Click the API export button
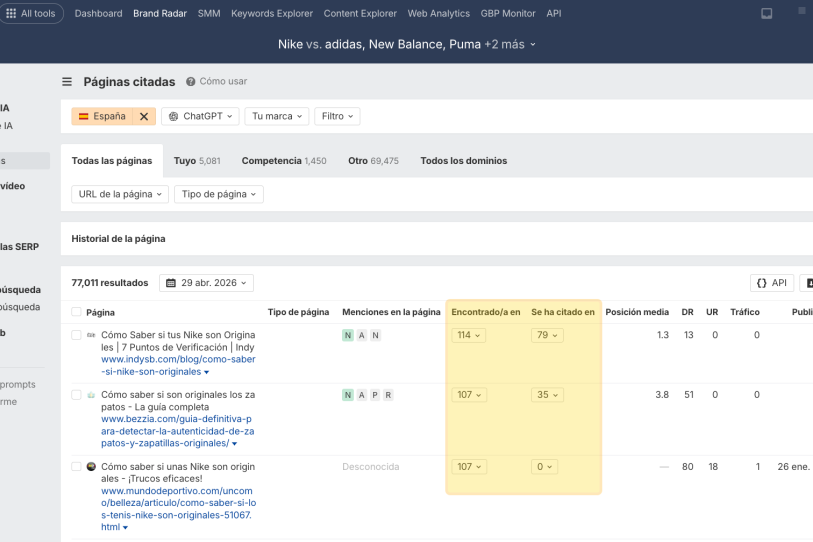The height and width of the screenshot is (542, 813). pos(771,283)
